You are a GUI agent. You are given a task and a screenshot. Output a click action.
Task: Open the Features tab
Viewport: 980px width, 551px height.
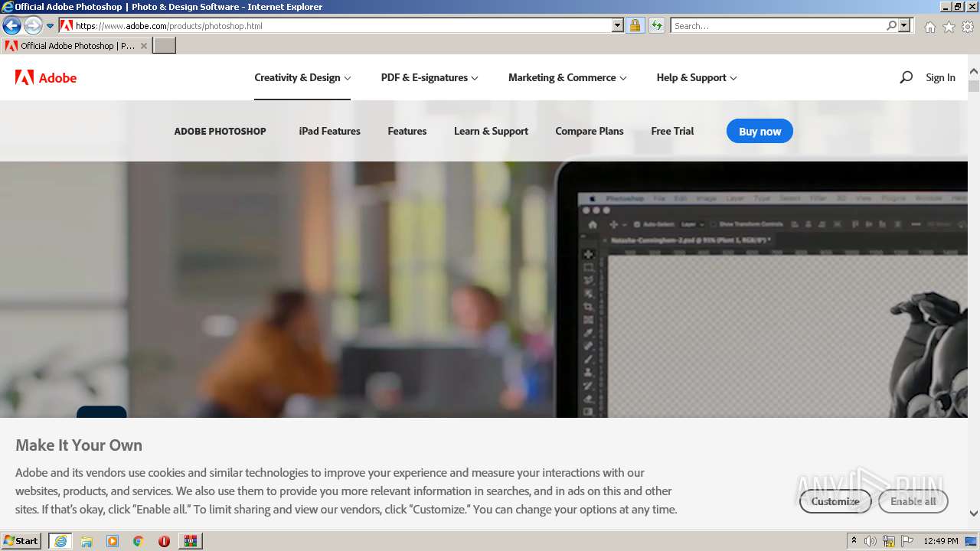tap(407, 131)
